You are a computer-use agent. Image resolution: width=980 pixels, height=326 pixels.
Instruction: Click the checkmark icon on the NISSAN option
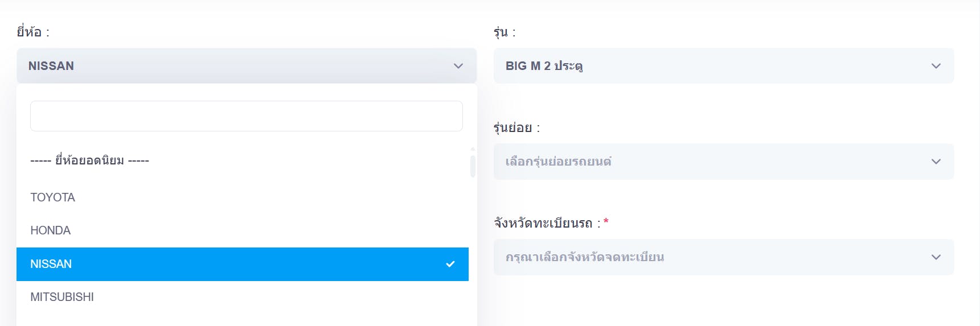[x=450, y=264]
